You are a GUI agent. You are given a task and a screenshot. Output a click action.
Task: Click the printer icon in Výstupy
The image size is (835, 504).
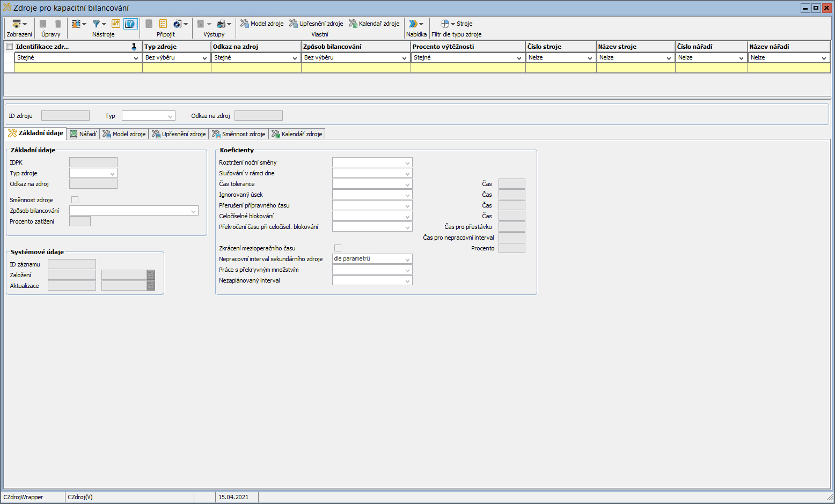click(221, 24)
